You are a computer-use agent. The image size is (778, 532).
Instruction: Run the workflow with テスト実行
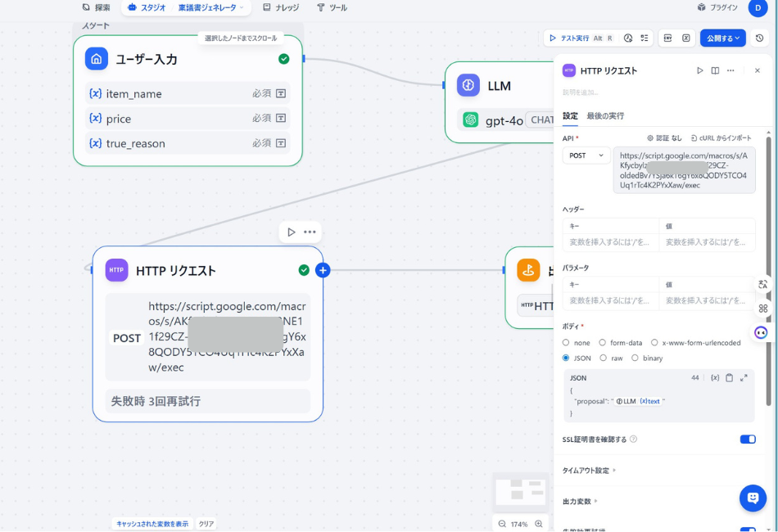(x=575, y=38)
